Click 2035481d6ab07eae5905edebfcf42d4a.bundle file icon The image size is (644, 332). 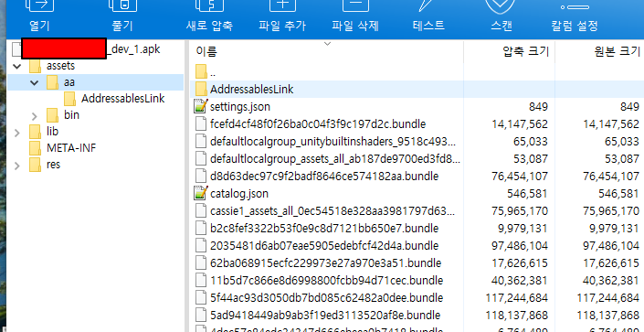click(x=201, y=246)
